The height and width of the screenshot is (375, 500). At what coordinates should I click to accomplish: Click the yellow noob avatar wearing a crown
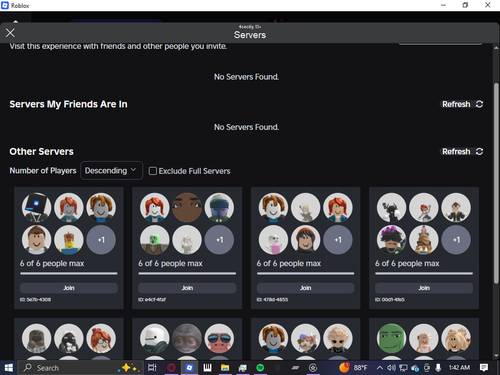(x=69, y=240)
